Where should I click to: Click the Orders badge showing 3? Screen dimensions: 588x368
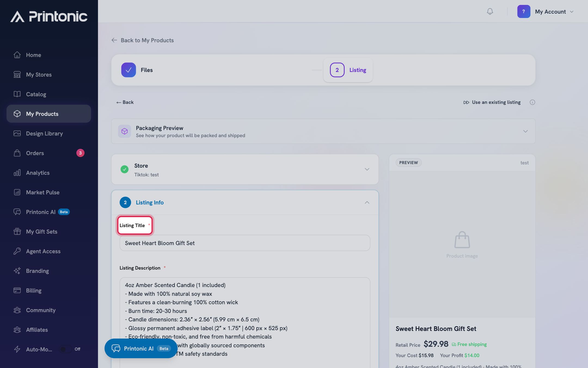click(80, 153)
